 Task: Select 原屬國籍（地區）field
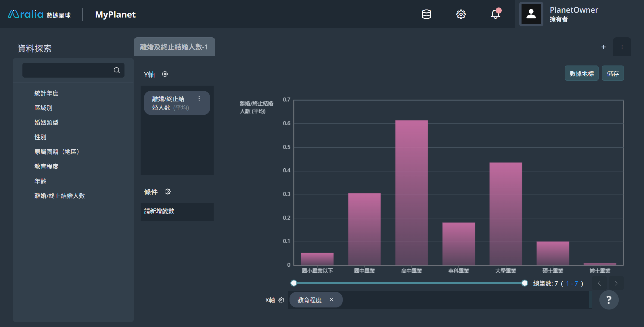click(57, 152)
